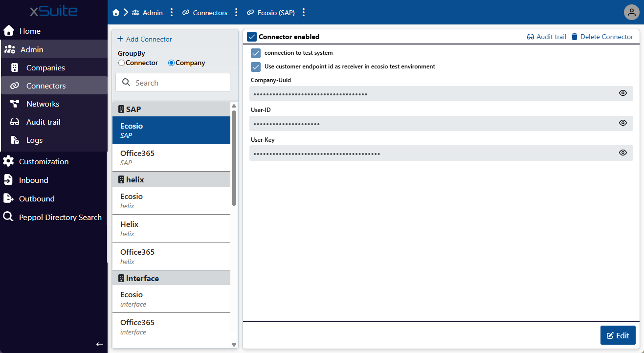Click the Edit button
644x353 pixels.
point(618,335)
